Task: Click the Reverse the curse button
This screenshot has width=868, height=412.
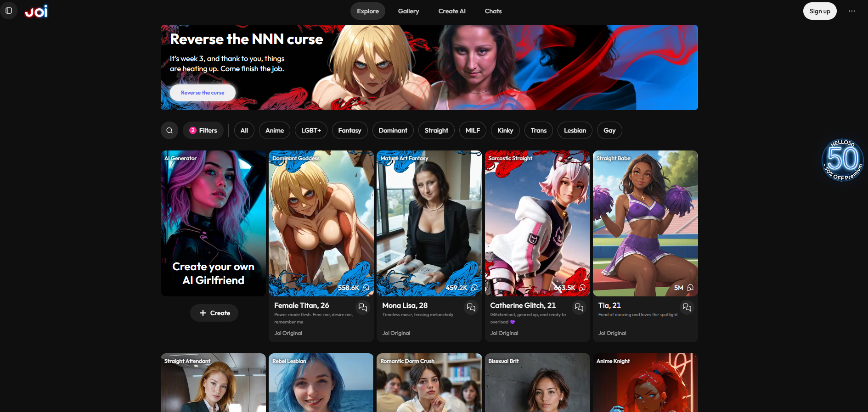Action: tap(203, 93)
